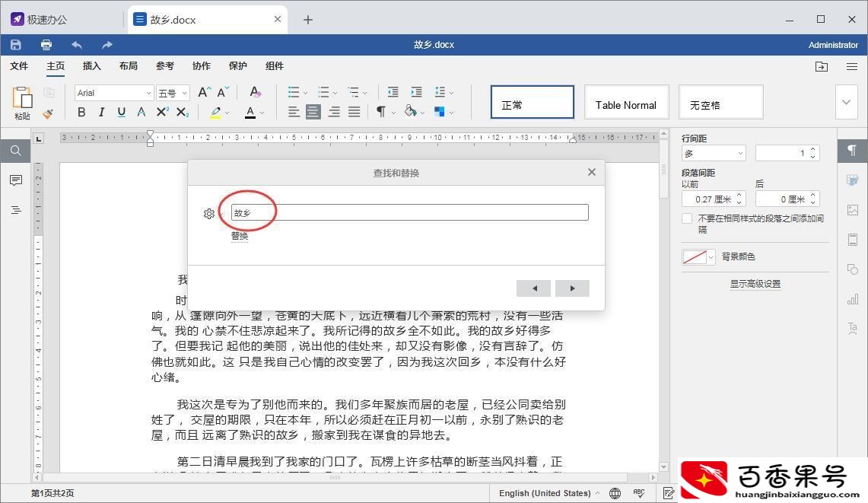
Task: Expand the styles gallery chevron
Action: pyautogui.click(x=847, y=102)
